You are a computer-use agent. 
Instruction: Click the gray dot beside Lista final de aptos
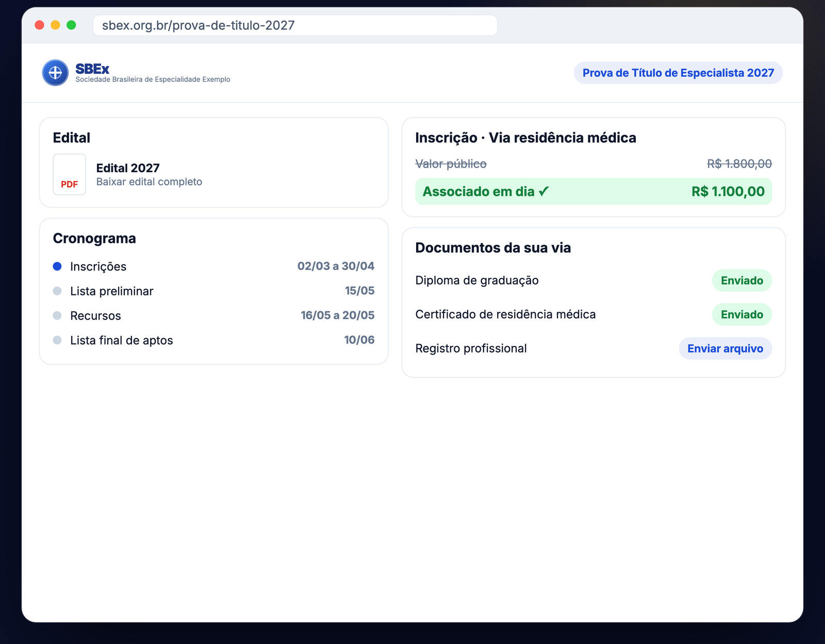tap(57, 340)
